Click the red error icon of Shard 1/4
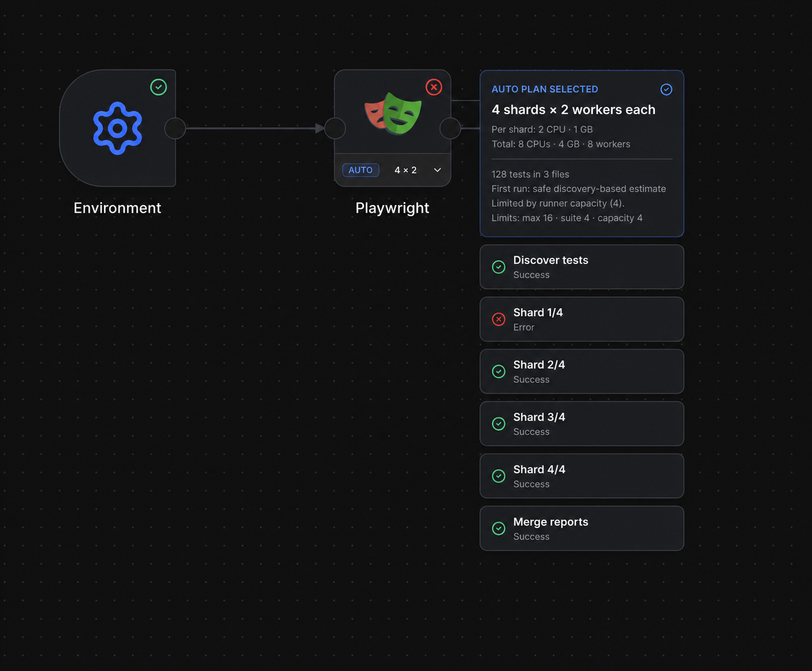Viewport: 812px width, 671px height. [x=498, y=319]
